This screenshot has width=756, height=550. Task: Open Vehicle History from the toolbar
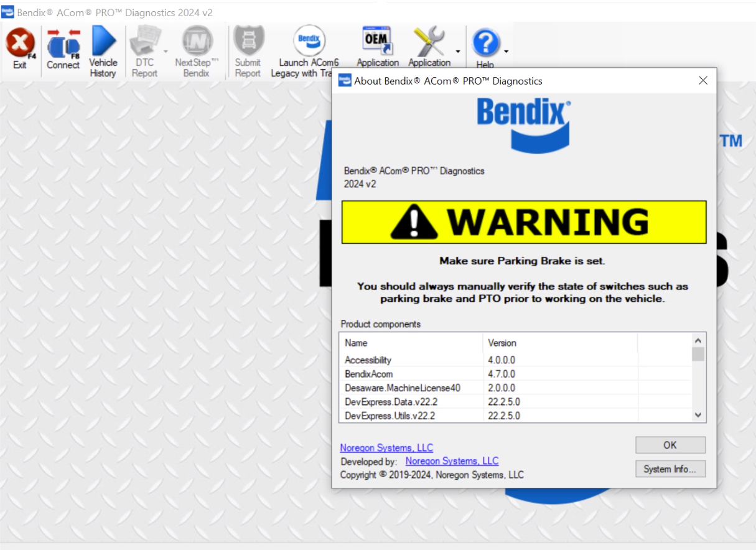103,42
